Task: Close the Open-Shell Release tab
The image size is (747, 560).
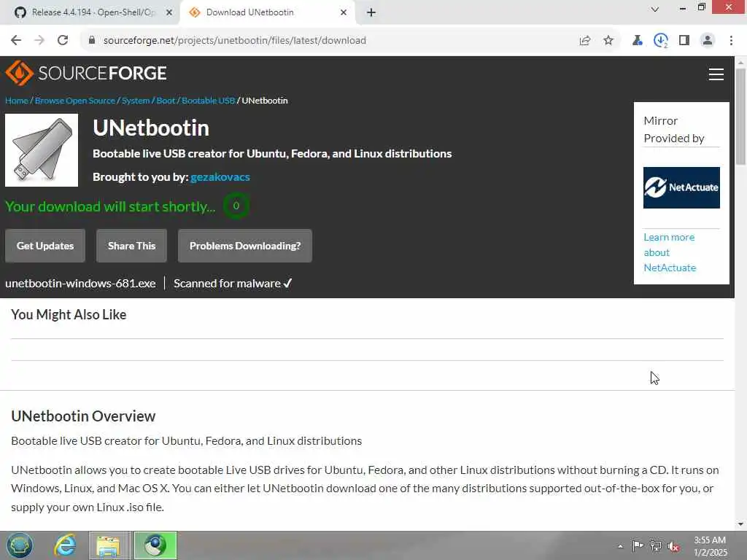Action: pyautogui.click(x=169, y=12)
